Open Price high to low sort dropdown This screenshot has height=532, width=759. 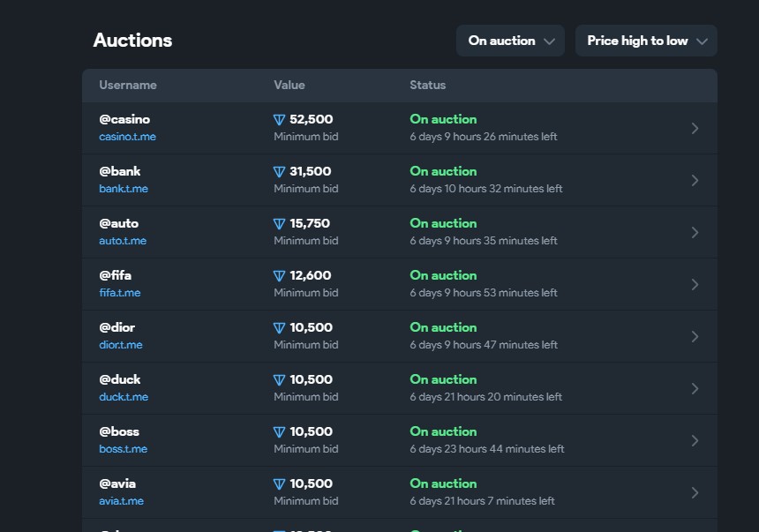click(646, 41)
